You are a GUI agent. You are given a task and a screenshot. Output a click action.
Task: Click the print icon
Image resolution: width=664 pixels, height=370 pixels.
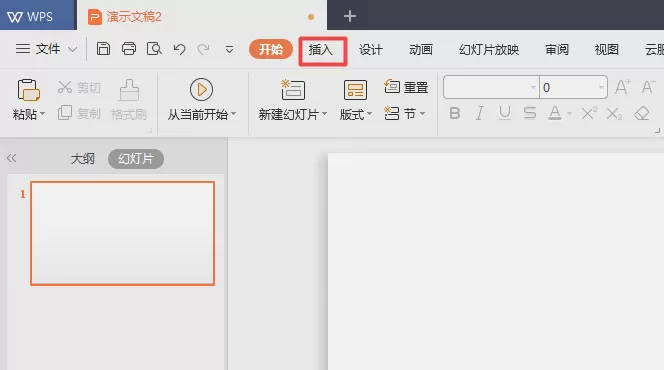point(129,49)
